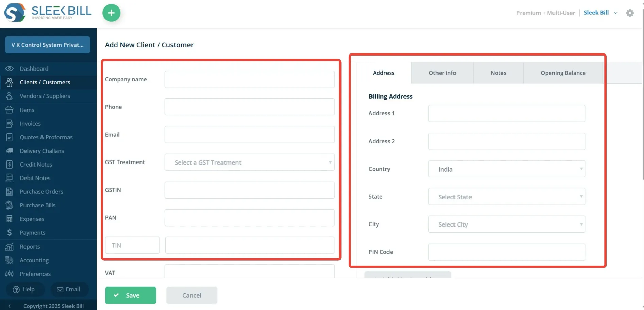The height and width of the screenshot is (310, 644).
Task: Click the Accounting icon
Action: pos(10,260)
